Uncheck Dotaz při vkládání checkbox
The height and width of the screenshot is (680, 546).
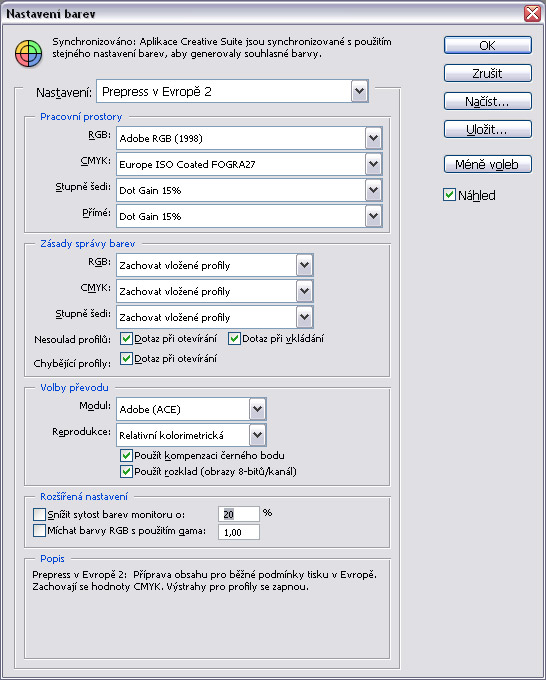(x=234, y=338)
